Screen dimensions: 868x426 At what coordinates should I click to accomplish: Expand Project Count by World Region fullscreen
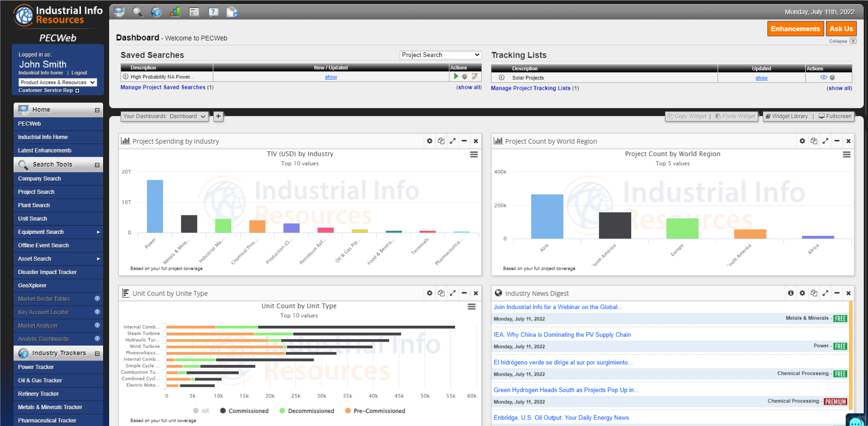[826, 141]
